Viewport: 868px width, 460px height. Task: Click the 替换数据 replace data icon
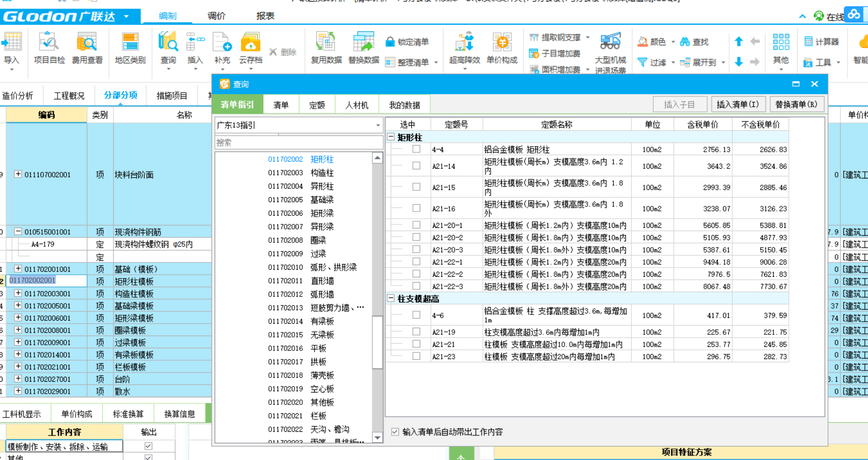click(x=363, y=42)
